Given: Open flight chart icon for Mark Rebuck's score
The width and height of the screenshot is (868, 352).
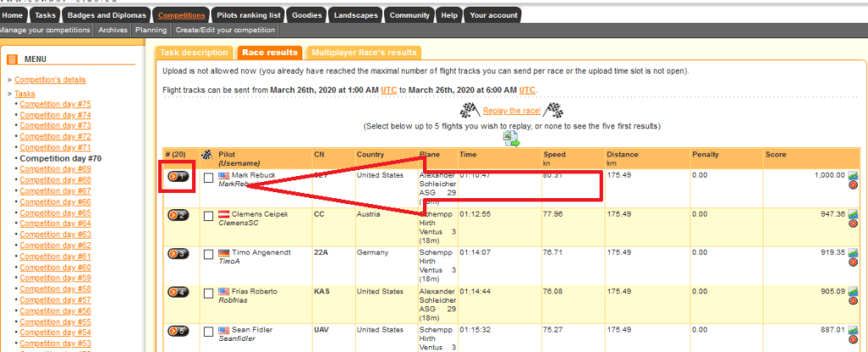Looking at the screenshot, I should (853, 176).
